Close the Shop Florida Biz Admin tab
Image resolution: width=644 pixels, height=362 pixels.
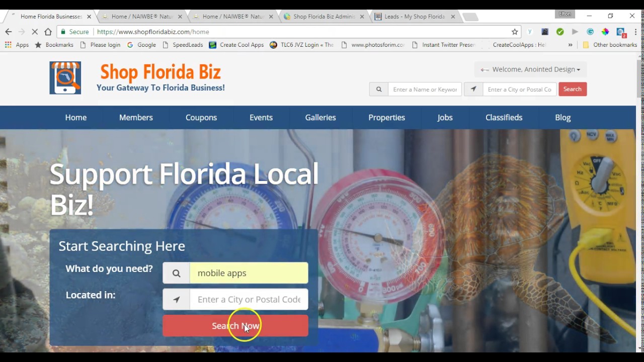point(362,17)
